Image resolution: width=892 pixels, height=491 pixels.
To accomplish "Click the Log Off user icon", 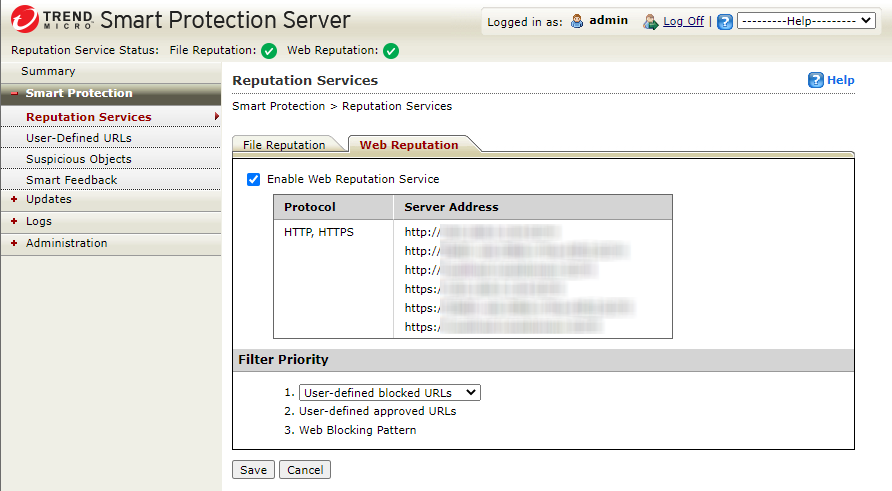I will point(651,21).
